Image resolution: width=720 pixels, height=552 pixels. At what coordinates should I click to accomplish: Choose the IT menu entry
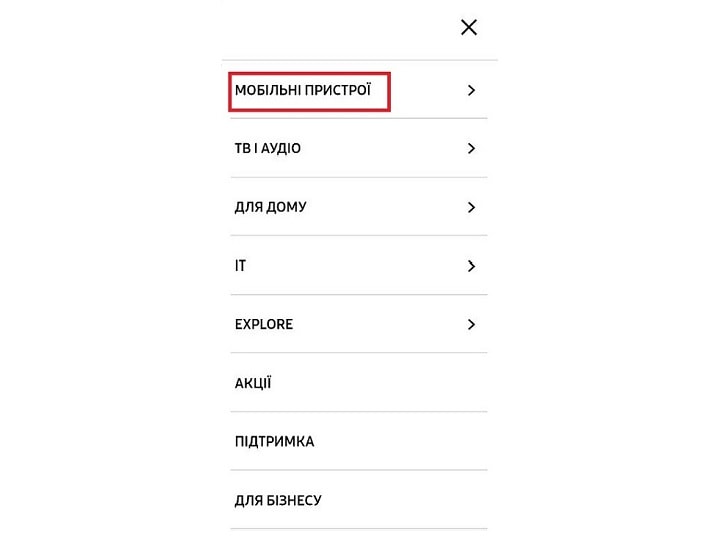coord(240,266)
